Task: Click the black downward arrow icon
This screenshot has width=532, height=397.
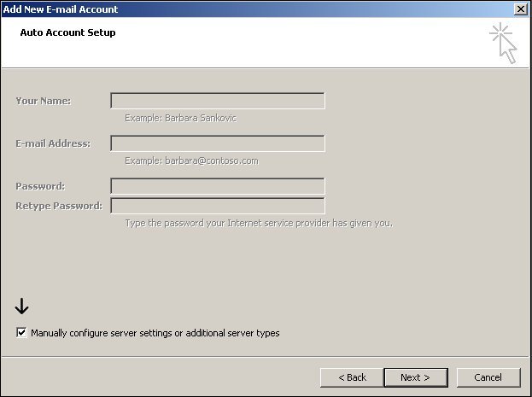Action: coord(21,306)
